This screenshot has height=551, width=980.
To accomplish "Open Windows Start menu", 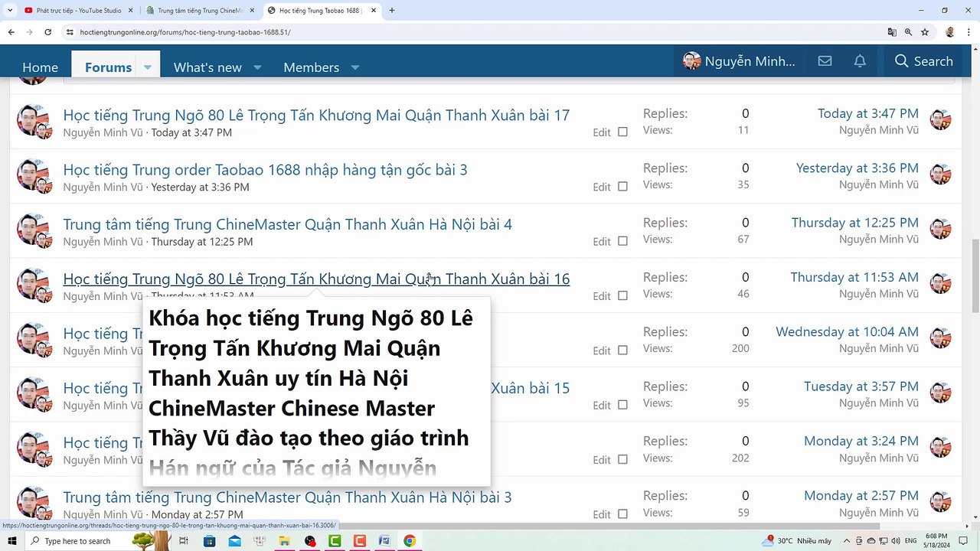I will tap(12, 541).
